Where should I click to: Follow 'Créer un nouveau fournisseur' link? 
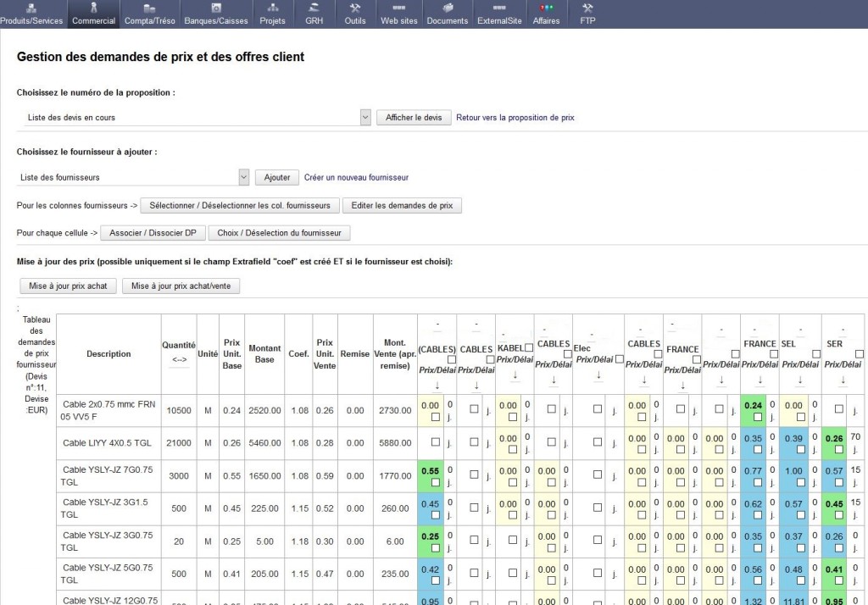[356, 178]
